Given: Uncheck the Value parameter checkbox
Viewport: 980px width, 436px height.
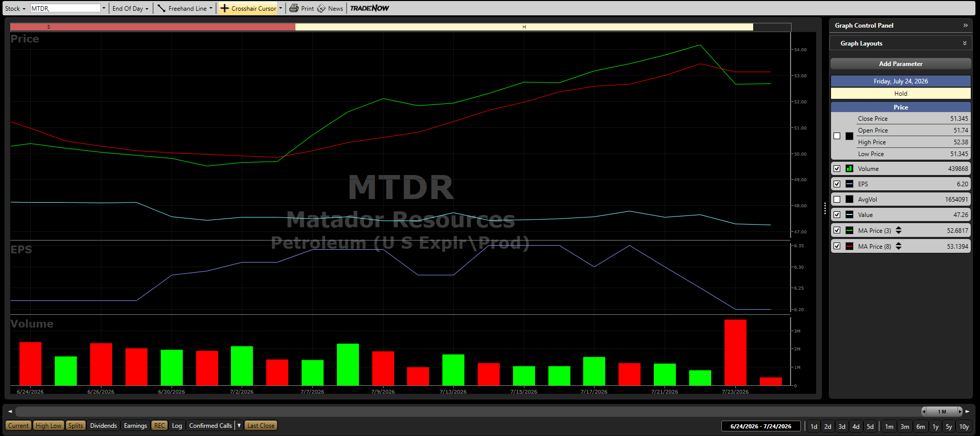Looking at the screenshot, I should coord(837,214).
